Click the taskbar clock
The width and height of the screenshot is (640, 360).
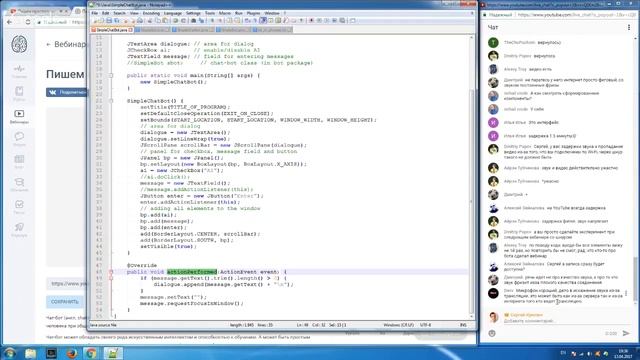623,353
